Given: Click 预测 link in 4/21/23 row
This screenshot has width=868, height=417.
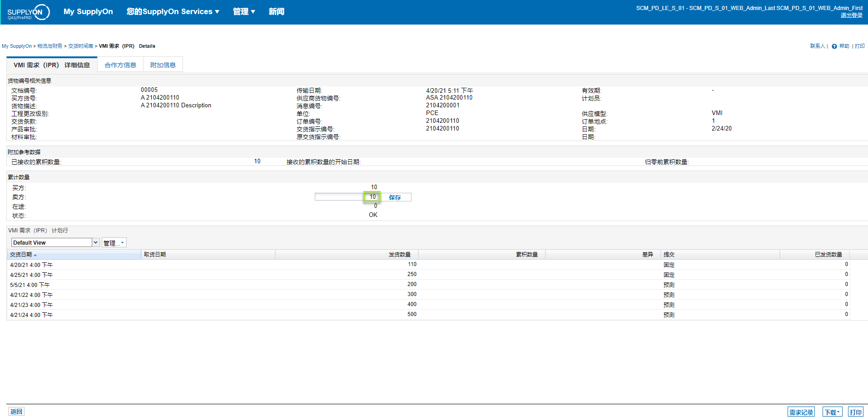Looking at the screenshot, I should pyautogui.click(x=669, y=305).
